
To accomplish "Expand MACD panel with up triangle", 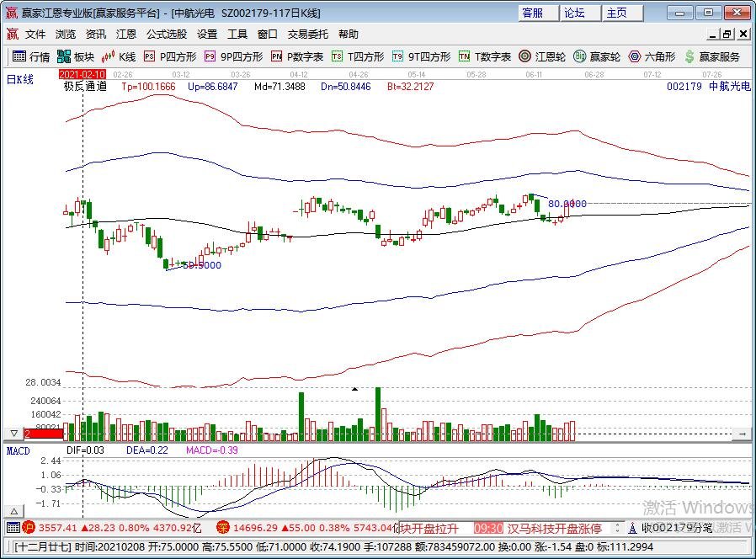I will point(14,511).
